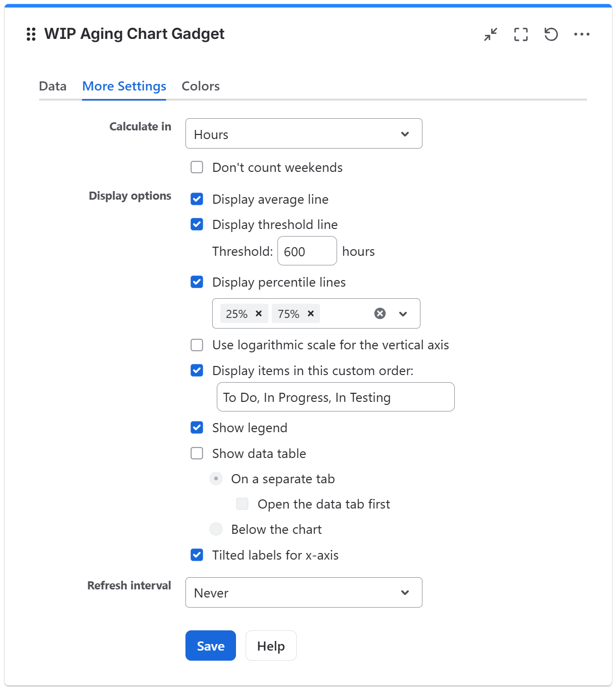This screenshot has height=690, width=616.
Task: Select Below the chart radio
Action: pyautogui.click(x=216, y=529)
